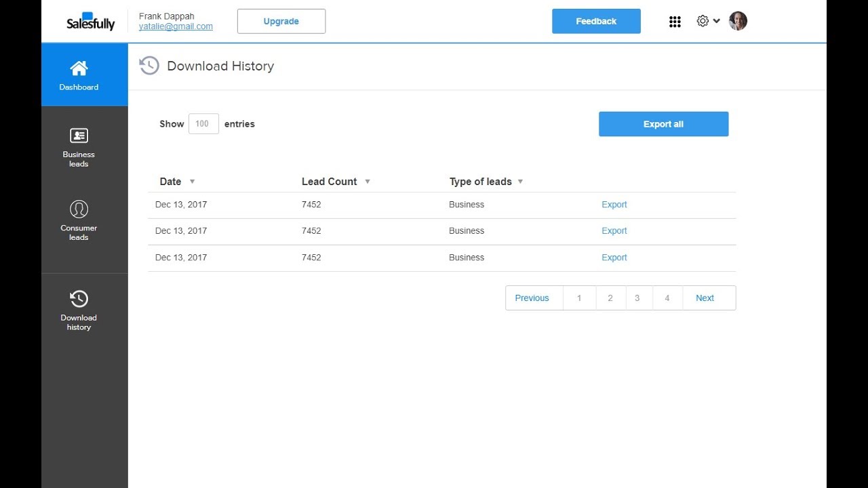Go to page 4 of results

click(667, 298)
